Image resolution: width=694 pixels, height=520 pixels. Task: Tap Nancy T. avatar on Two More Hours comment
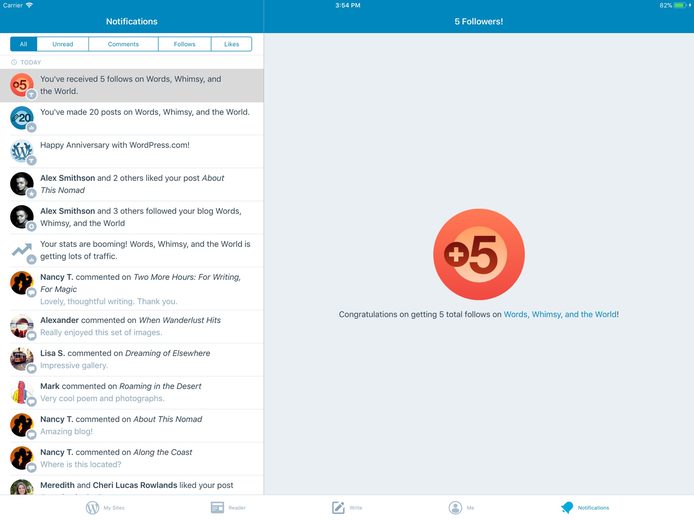(x=22, y=283)
